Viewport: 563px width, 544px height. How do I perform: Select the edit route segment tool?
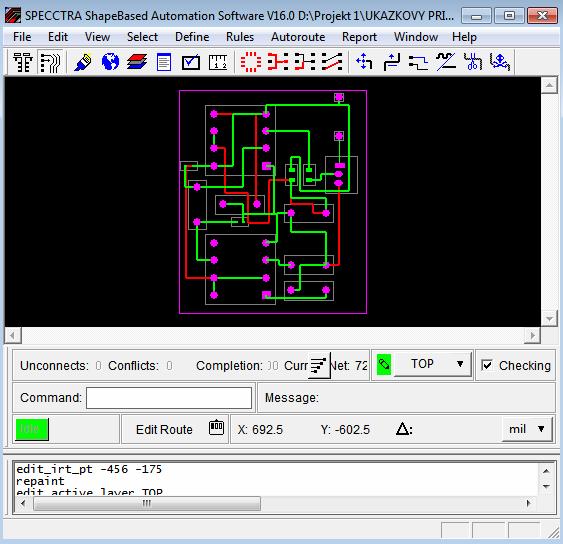coord(392,62)
